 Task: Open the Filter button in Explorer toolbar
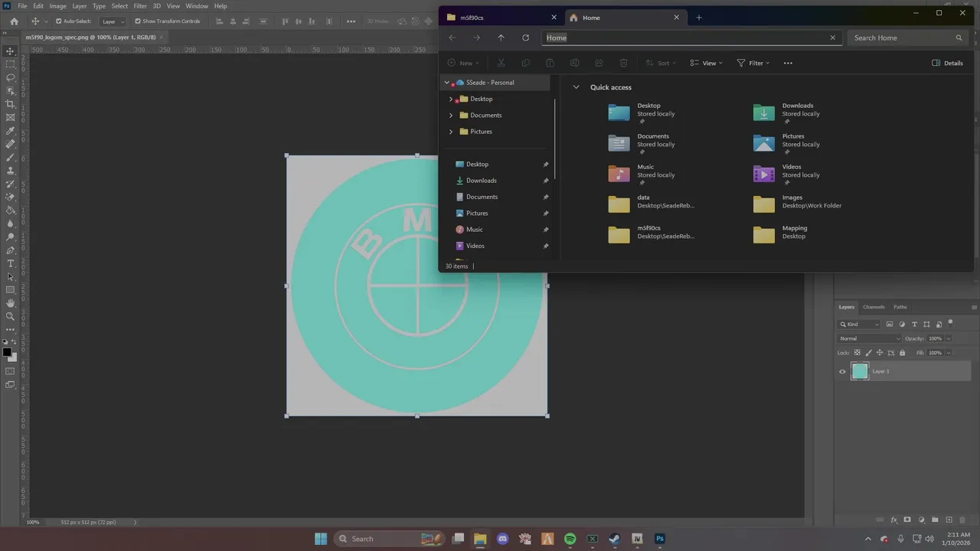pos(753,63)
